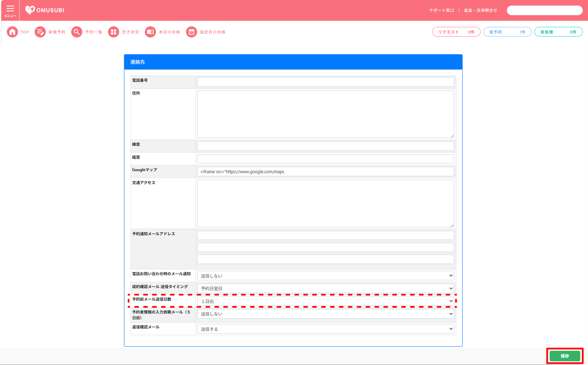Image resolution: width=588 pixels, height=365 pixels.
Task: Click the 交通アクセス text area
Action: (326, 203)
